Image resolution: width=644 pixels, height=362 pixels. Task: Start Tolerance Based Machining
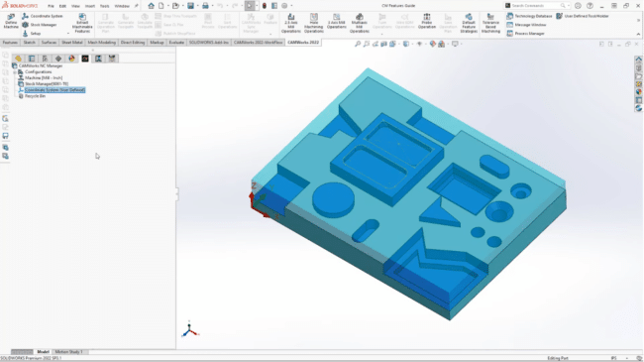490,23
